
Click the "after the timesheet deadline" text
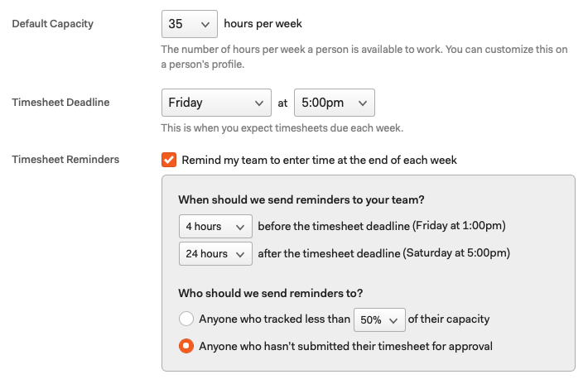[x=383, y=253]
